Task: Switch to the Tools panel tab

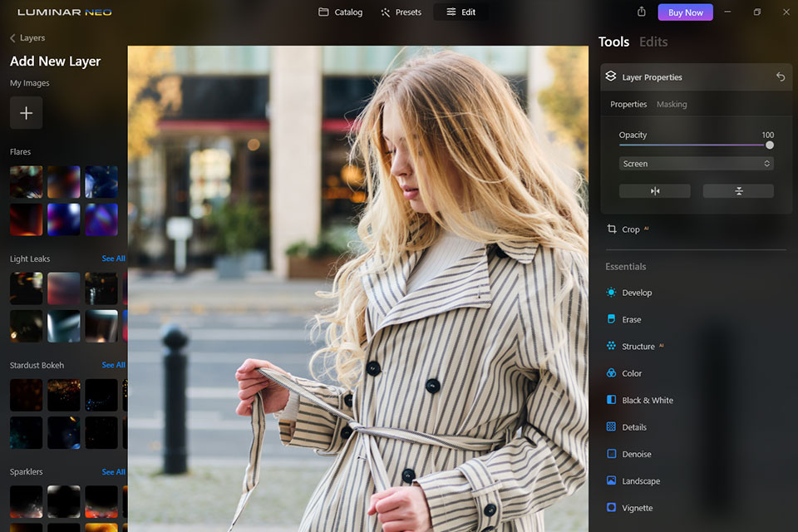Action: 613,42
